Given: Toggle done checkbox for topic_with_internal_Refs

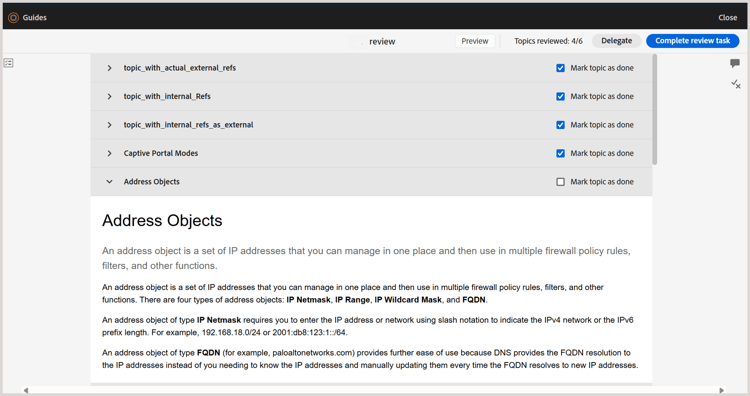Looking at the screenshot, I should coord(561,97).
